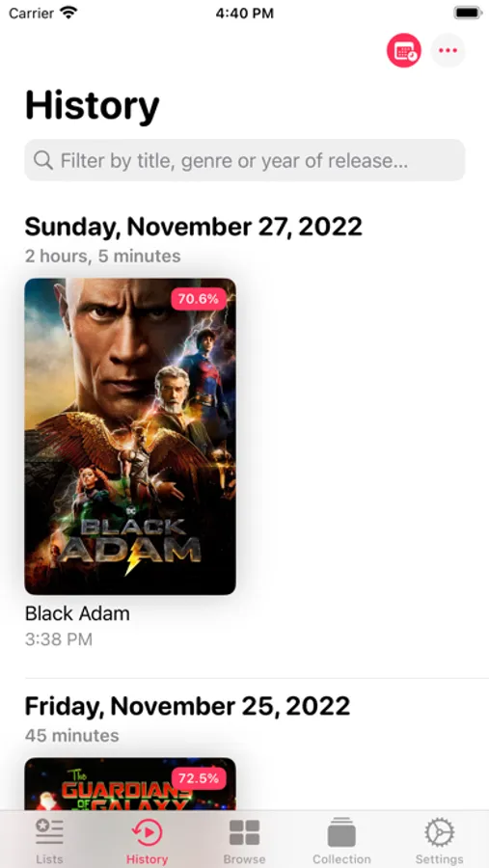Tap the Friday, November 25, 2022 header

tap(188, 706)
